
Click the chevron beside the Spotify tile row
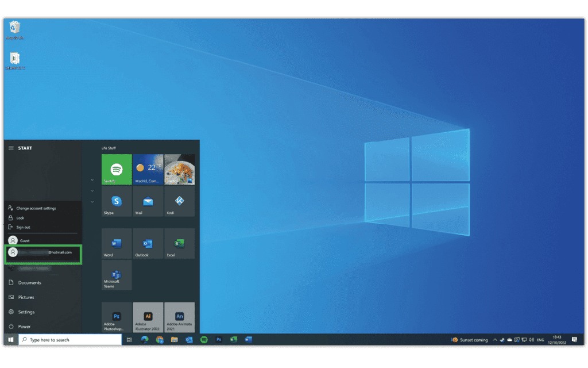pyautogui.click(x=92, y=179)
